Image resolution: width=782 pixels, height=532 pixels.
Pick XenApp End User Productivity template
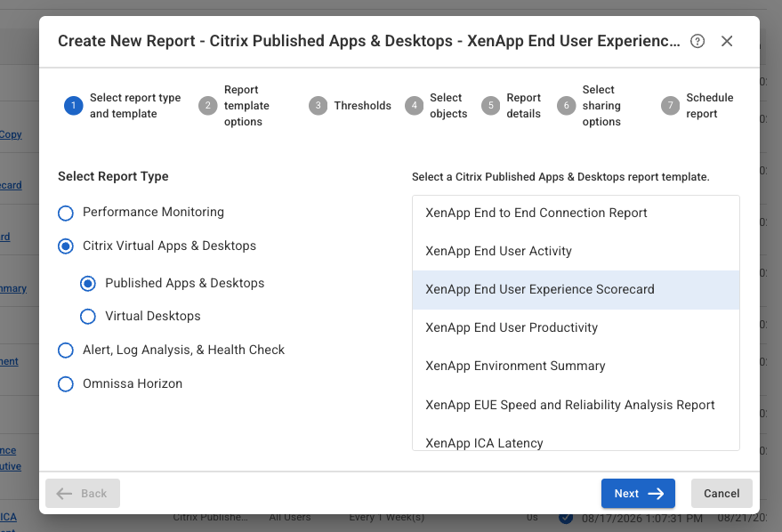pos(576,328)
